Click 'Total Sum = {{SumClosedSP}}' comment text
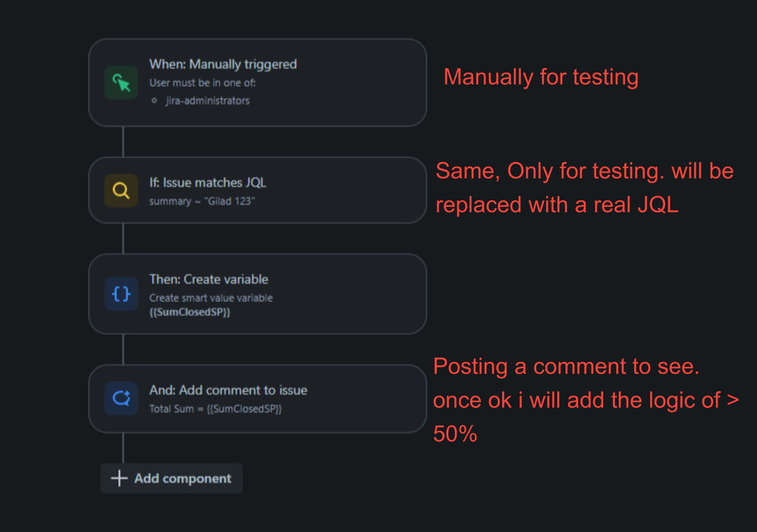The image size is (757, 532). tap(215, 408)
